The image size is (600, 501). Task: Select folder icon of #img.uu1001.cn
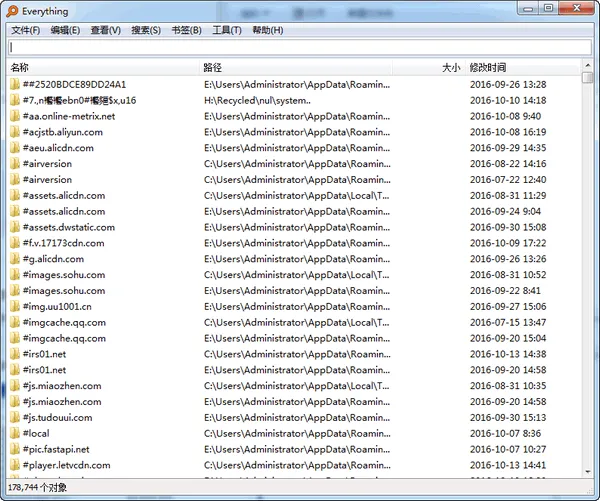point(15,307)
